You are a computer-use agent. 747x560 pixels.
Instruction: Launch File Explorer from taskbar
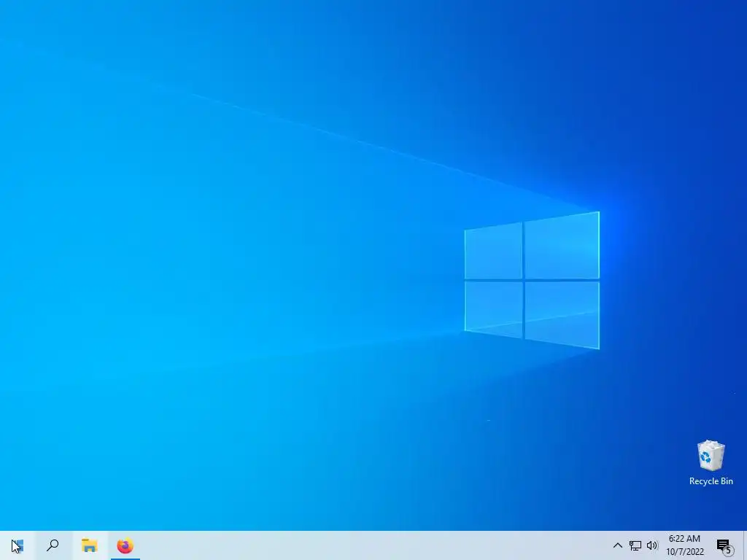click(x=89, y=545)
